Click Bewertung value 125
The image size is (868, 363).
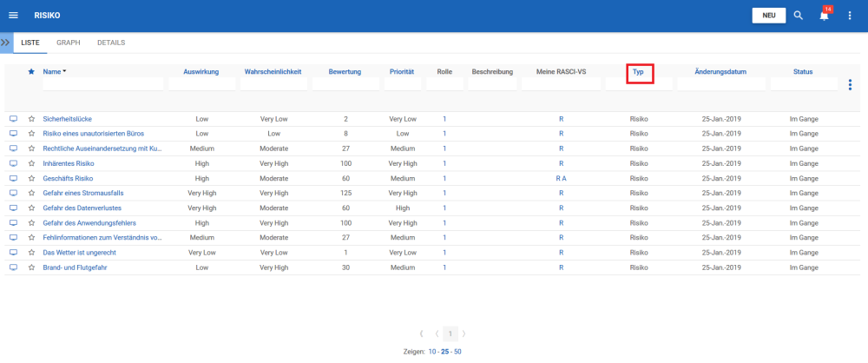click(x=345, y=193)
